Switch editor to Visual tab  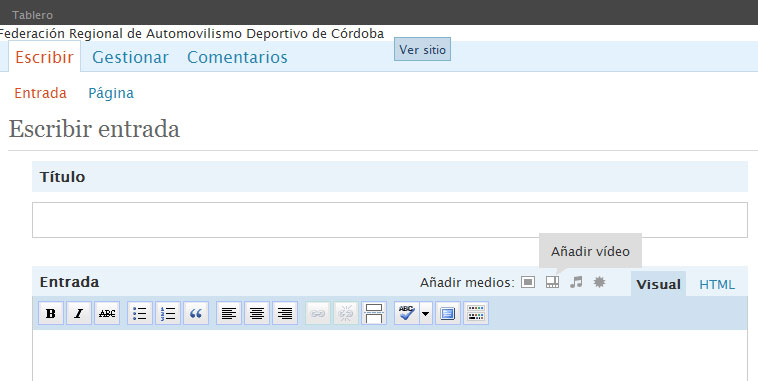(x=658, y=284)
